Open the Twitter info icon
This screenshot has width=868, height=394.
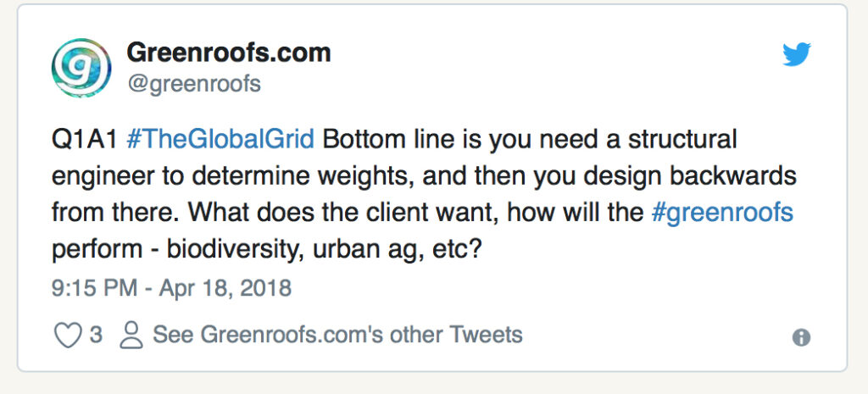(x=800, y=337)
